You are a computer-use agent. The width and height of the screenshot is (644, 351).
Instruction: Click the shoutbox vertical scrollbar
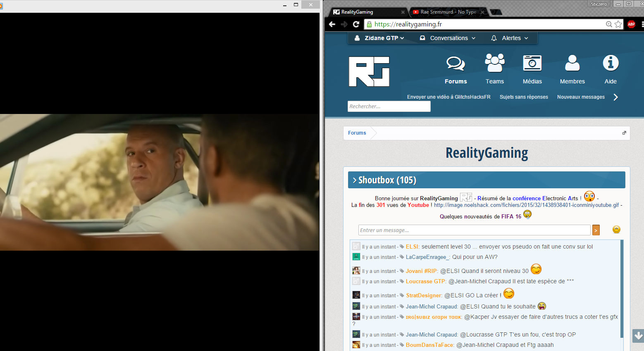point(622,289)
